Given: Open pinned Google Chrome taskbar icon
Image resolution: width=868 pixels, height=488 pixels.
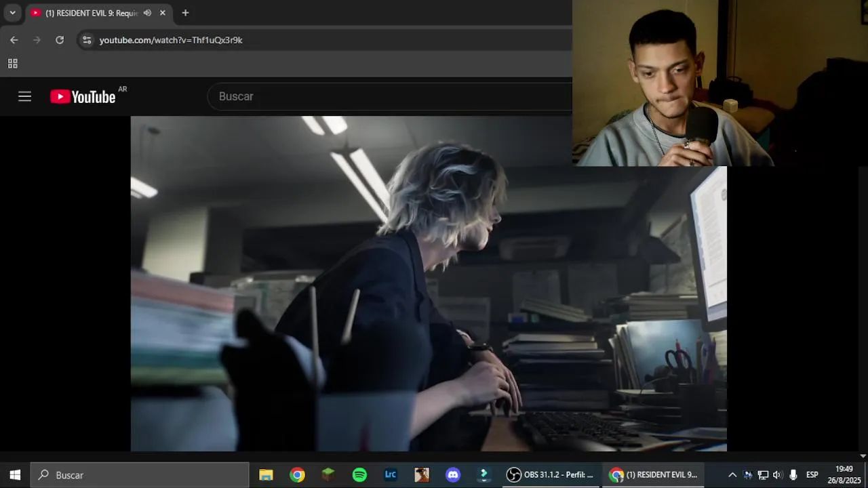Looking at the screenshot, I should click(297, 475).
